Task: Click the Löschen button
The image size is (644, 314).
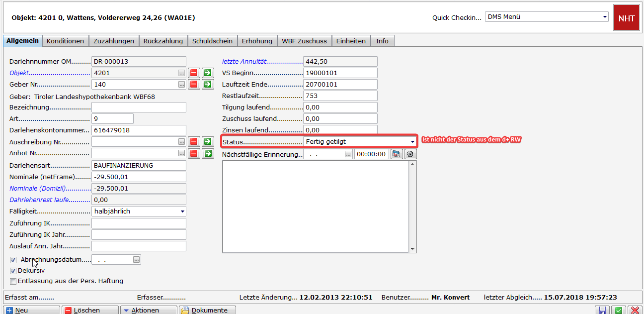Action: tap(90, 310)
